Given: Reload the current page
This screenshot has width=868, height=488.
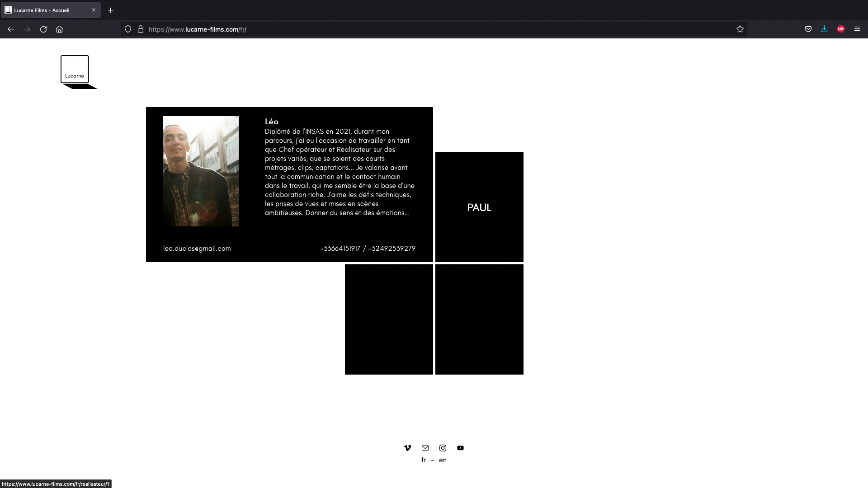Looking at the screenshot, I should coord(43,29).
